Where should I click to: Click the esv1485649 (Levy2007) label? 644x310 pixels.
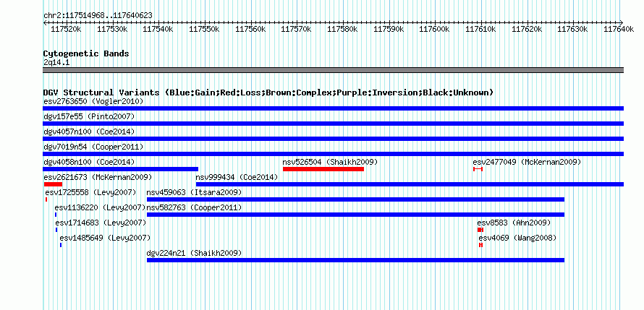[x=105, y=238]
